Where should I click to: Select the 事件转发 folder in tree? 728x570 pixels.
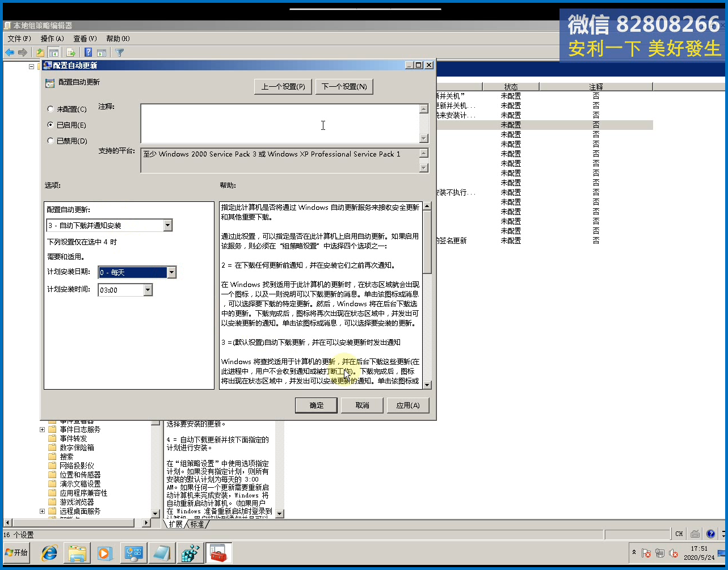coord(73,438)
